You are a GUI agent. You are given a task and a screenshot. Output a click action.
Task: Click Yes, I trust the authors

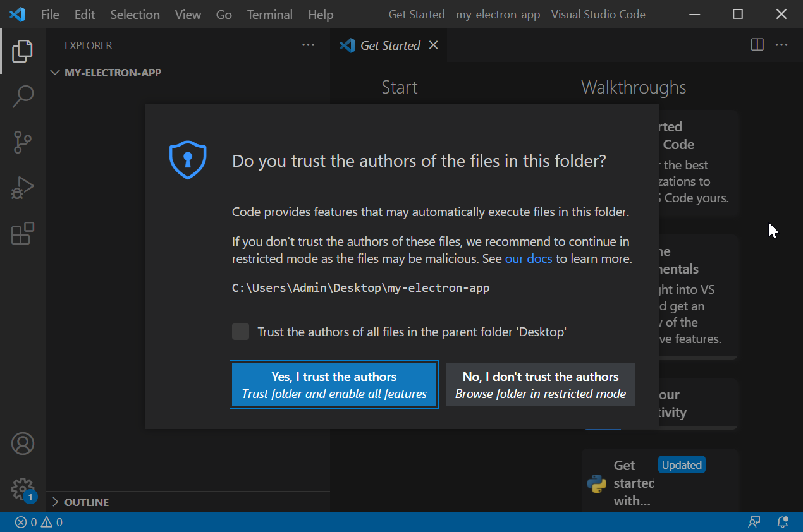(x=334, y=385)
